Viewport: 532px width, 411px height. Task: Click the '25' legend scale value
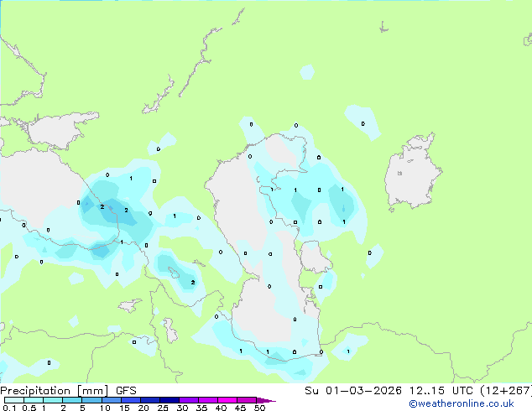point(163,408)
